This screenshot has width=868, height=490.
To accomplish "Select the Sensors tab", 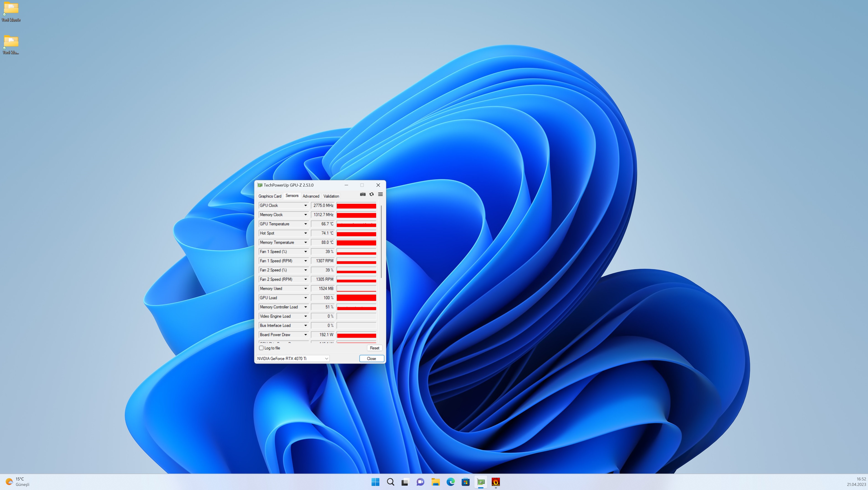I will point(292,196).
